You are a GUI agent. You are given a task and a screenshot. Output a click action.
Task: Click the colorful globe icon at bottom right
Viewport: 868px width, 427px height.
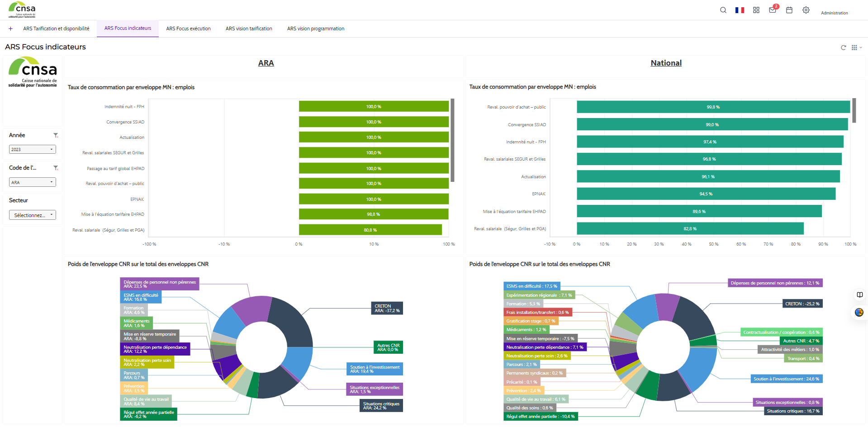859,312
